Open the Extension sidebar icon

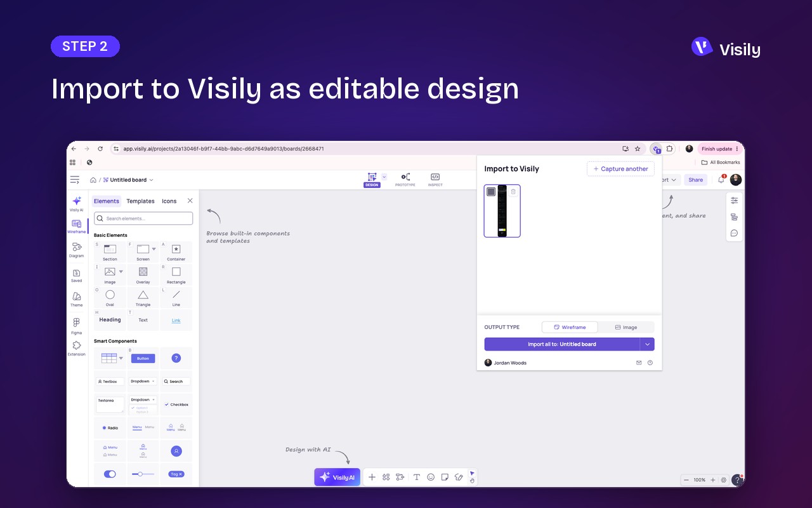pos(76,349)
